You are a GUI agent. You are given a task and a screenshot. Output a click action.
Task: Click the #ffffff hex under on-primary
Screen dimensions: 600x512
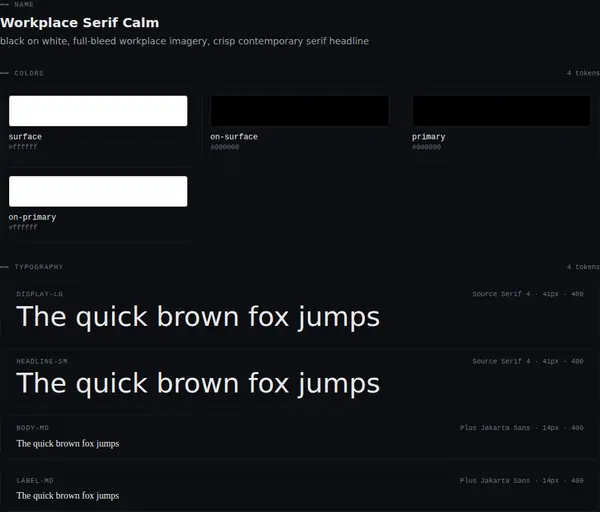23,227
